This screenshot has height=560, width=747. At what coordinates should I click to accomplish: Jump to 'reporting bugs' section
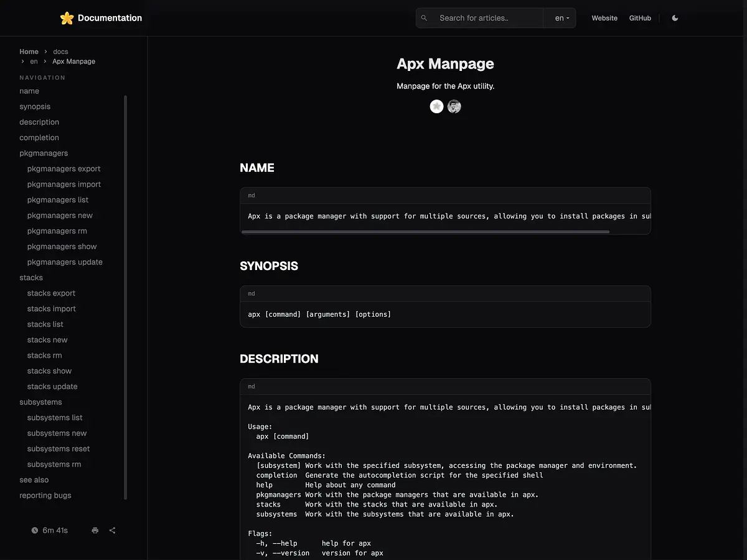[x=45, y=495]
